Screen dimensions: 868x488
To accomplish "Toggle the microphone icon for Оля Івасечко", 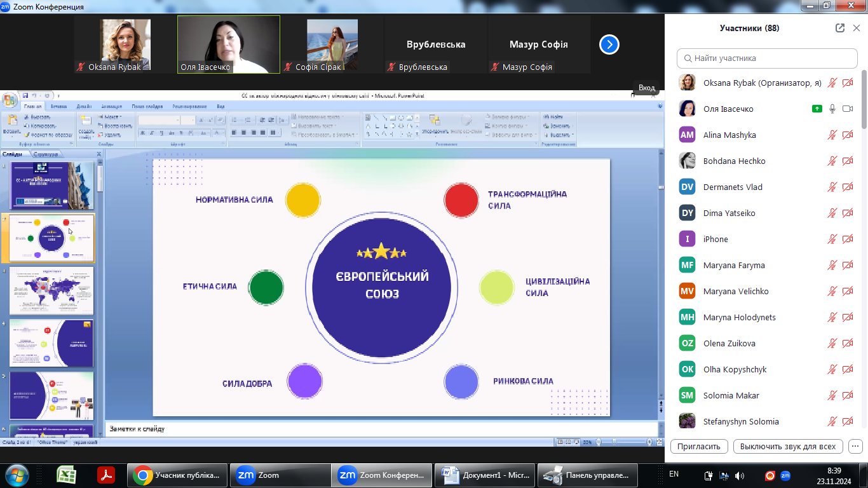I will (x=832, y=109).
